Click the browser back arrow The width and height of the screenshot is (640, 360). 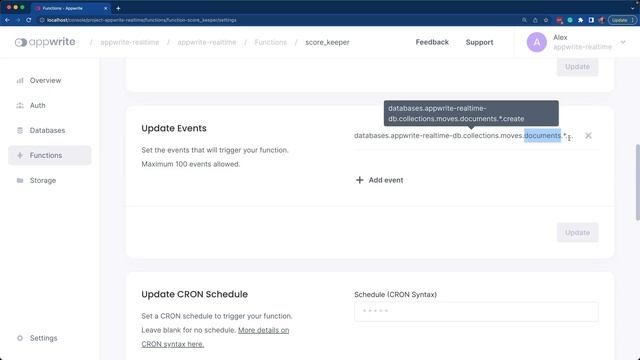click(x=7, y=20)
